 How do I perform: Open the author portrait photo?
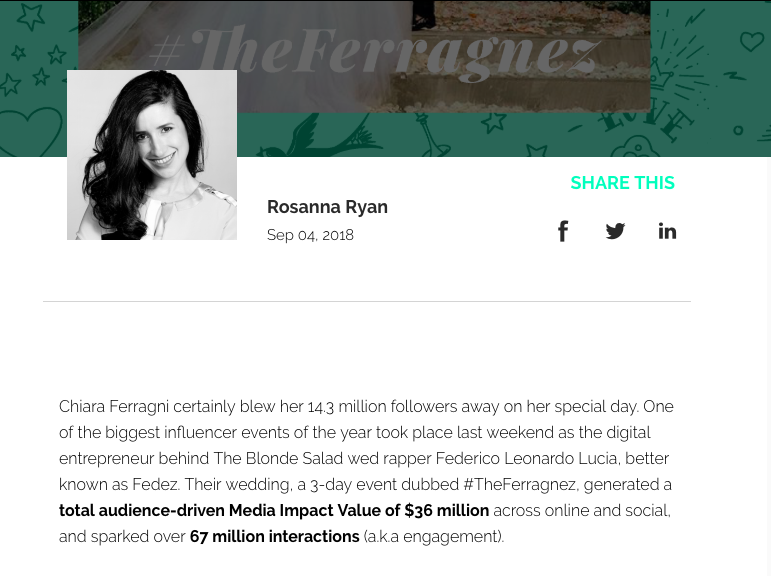152,155
